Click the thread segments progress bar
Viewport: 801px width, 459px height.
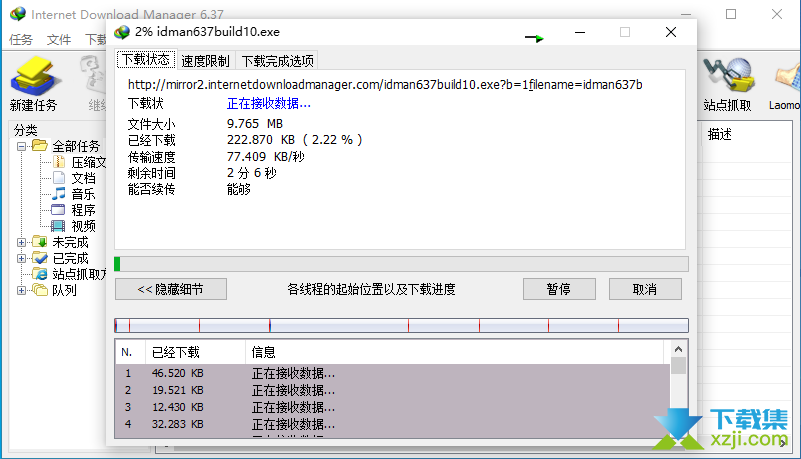pyautogui.click(x=402, y=325)
